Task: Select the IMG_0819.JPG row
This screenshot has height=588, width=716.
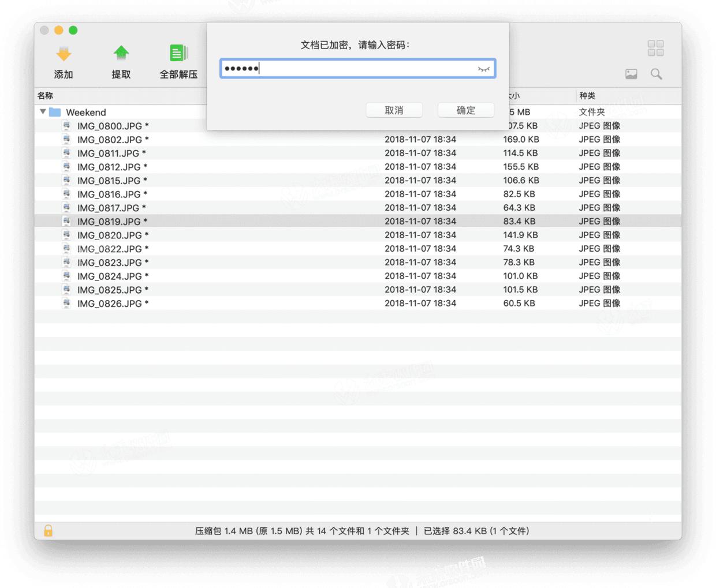Action: [109, 222]
